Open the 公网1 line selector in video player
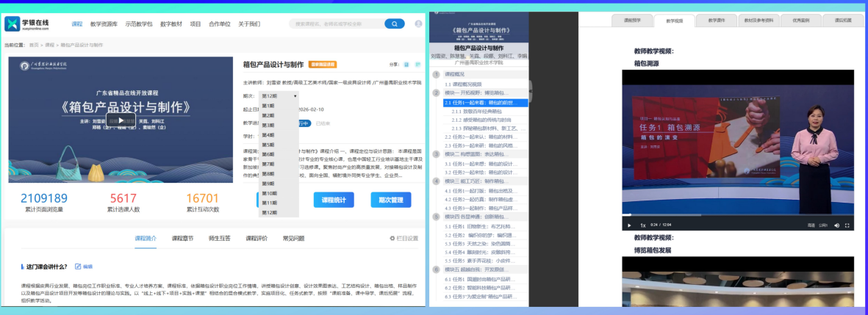Screen dimensions: 868x315 823,225
